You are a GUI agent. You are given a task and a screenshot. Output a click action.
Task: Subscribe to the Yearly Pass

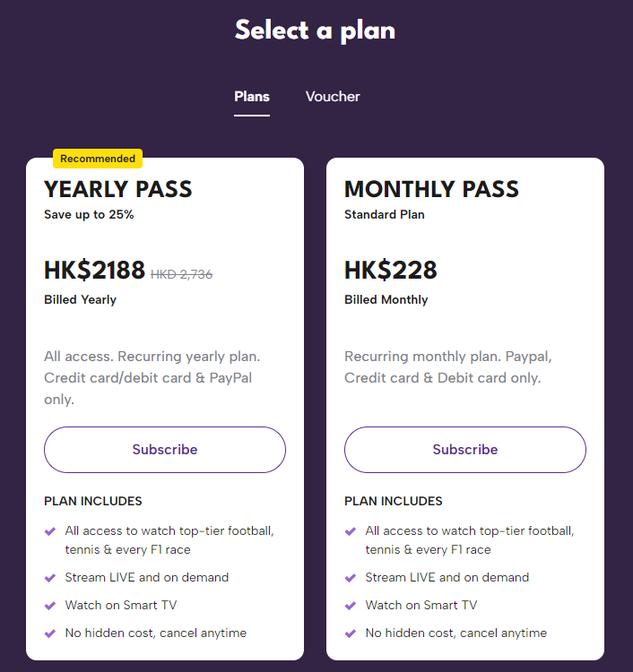tap(165, 450)
